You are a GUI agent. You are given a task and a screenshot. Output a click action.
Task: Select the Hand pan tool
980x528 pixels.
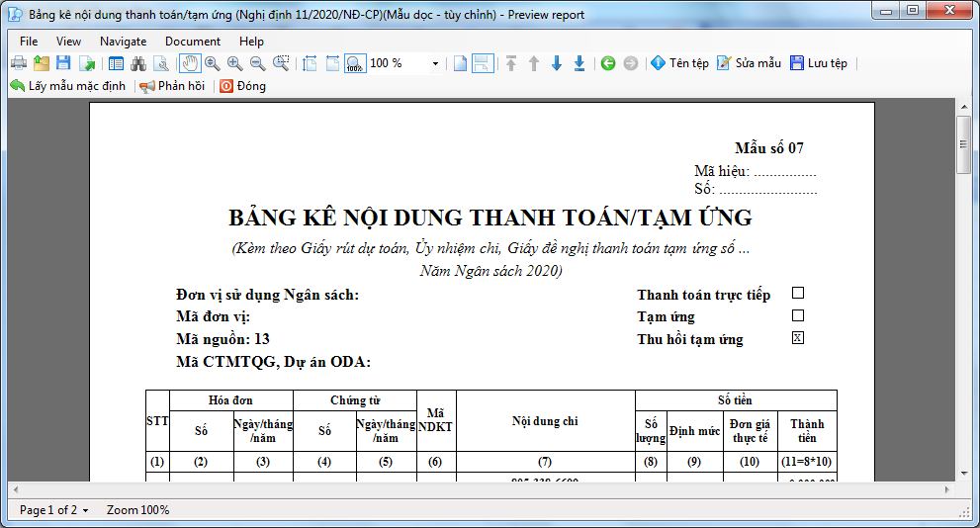pyautogui.click(x=190, y=63)
